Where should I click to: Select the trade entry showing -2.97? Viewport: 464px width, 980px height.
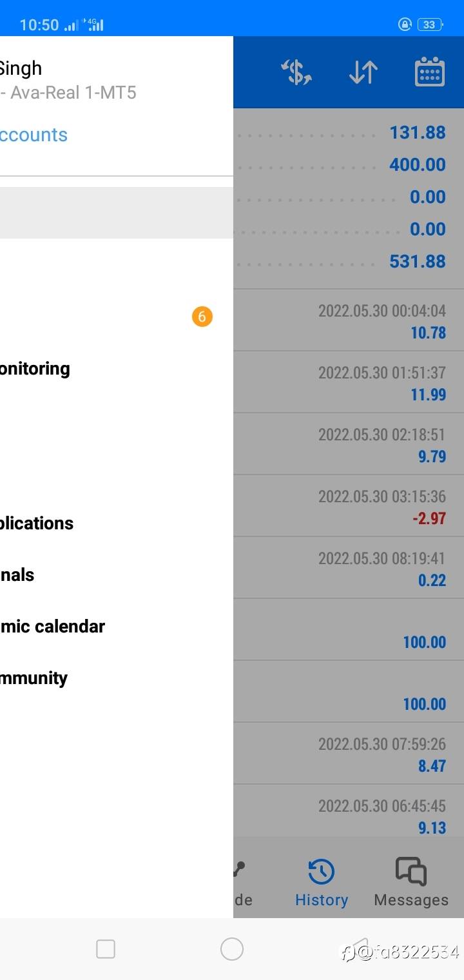(349, 506)
